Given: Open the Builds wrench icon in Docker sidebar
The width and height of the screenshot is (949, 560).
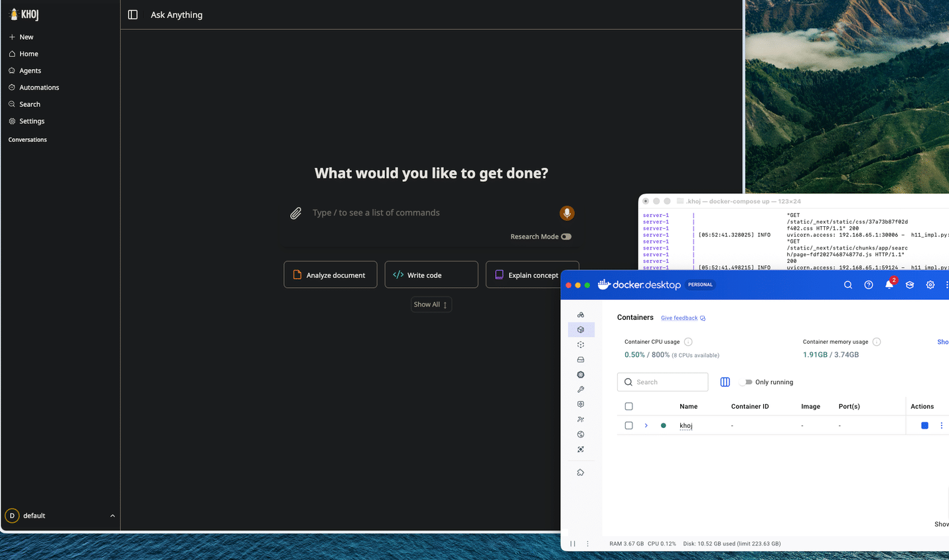Looking at the screenshot, I should pos(581,389).
